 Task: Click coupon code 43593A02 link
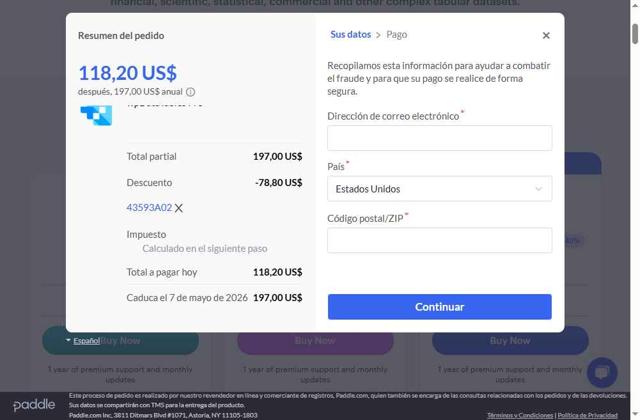point(149,208)
